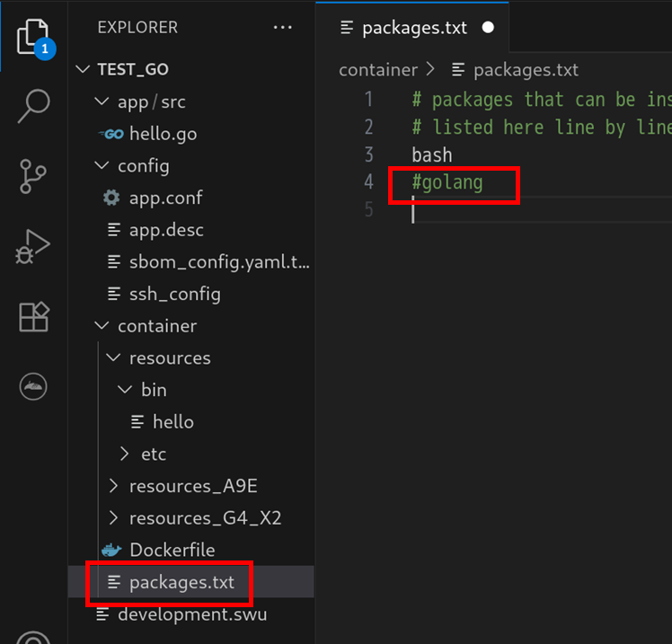Image resolution: width=672 pixels, height=644 pixels.
Task: Click the container breadcrumb segment
Action: tap(378, 70)
